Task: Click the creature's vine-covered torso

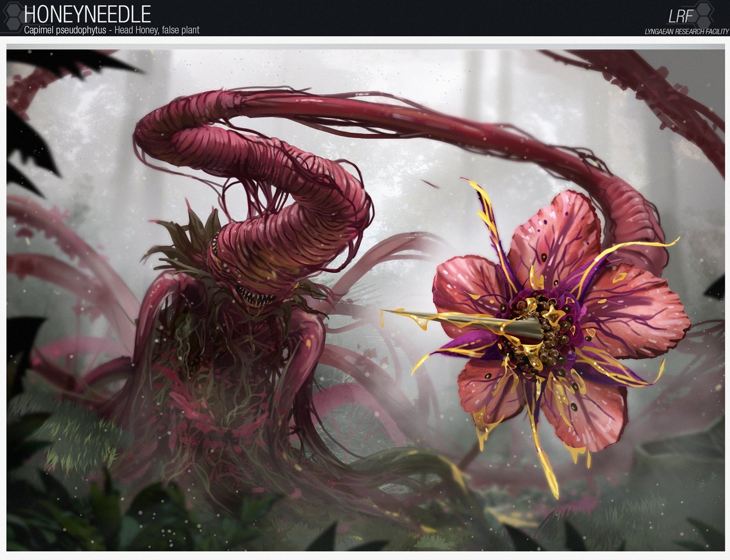Action: click(218, 363)
